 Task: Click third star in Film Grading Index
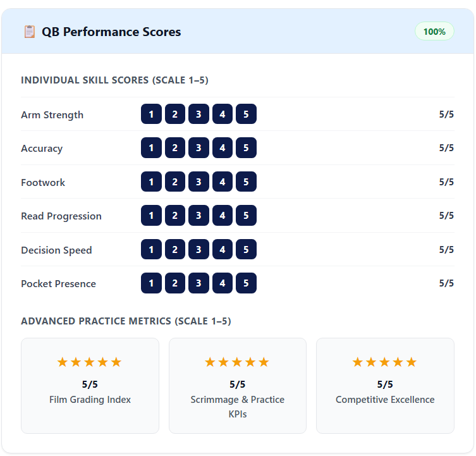(89, 362)
